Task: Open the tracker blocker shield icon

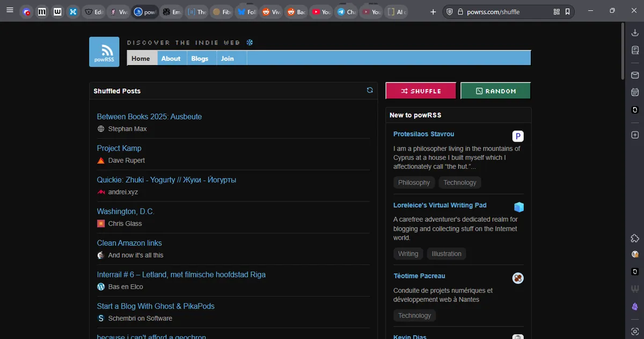Action: tap(450, 11)
